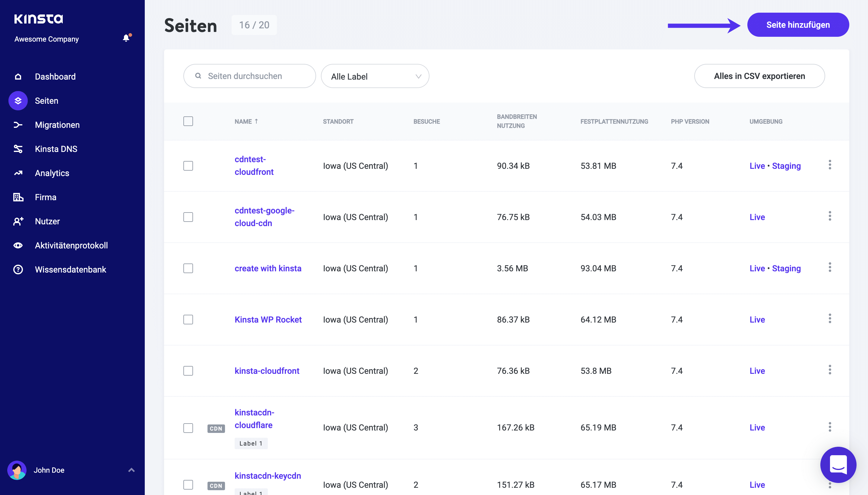The height and width of the screenshot is (495, 868).
Task: Check the kinsta-cloudfront row checkbox
Action: (188, 370)
